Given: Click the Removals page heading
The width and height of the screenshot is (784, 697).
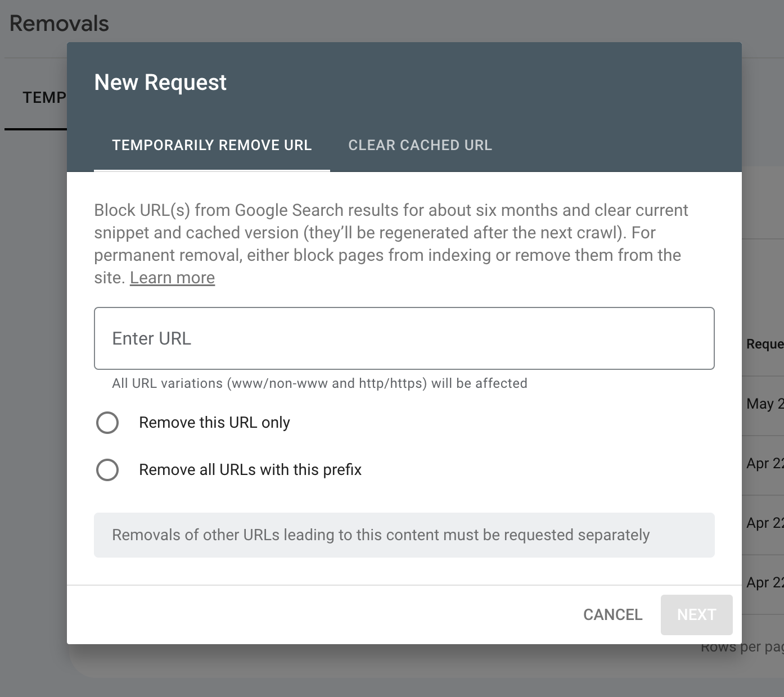Looking at the screenshot, I should (x=59, y=24).
